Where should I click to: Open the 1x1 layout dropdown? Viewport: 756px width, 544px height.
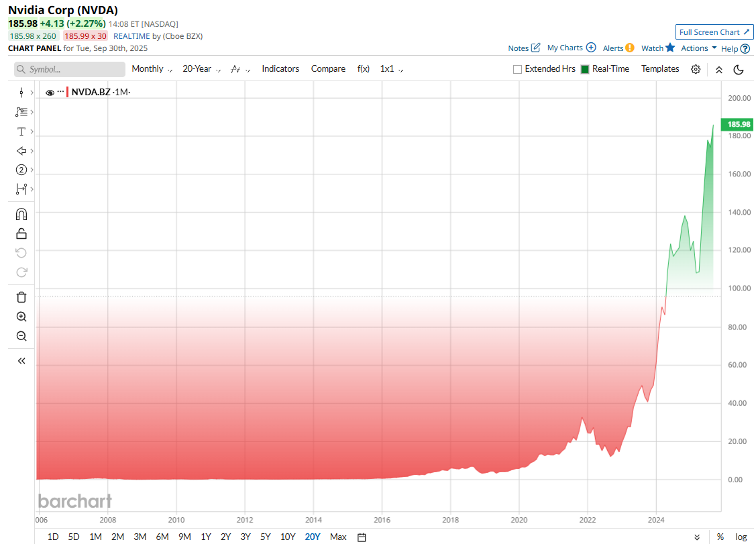389,68
